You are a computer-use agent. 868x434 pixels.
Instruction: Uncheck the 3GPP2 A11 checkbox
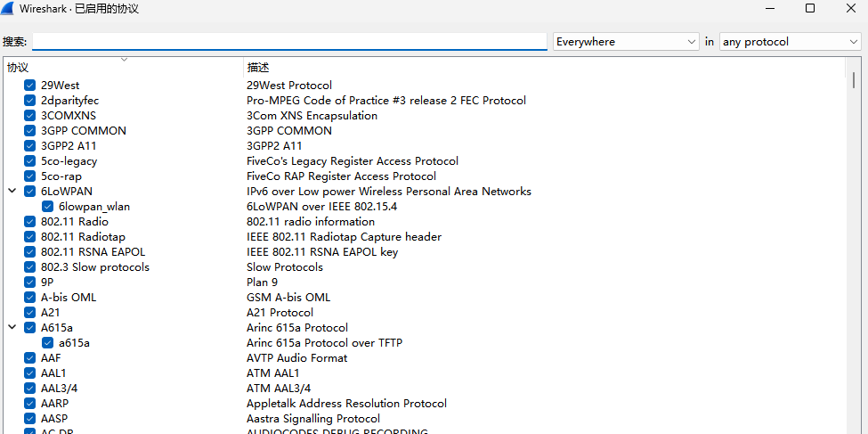click(x=30, y=146)
